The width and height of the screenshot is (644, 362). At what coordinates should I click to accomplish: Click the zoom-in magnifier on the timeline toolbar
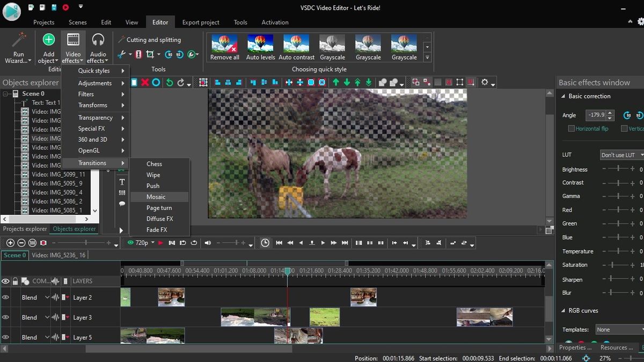pos(10,243)
